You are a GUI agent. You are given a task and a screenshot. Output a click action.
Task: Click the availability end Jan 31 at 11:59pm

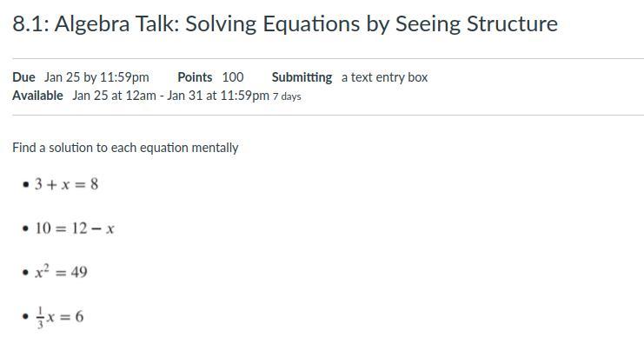[x=218, y=96]
